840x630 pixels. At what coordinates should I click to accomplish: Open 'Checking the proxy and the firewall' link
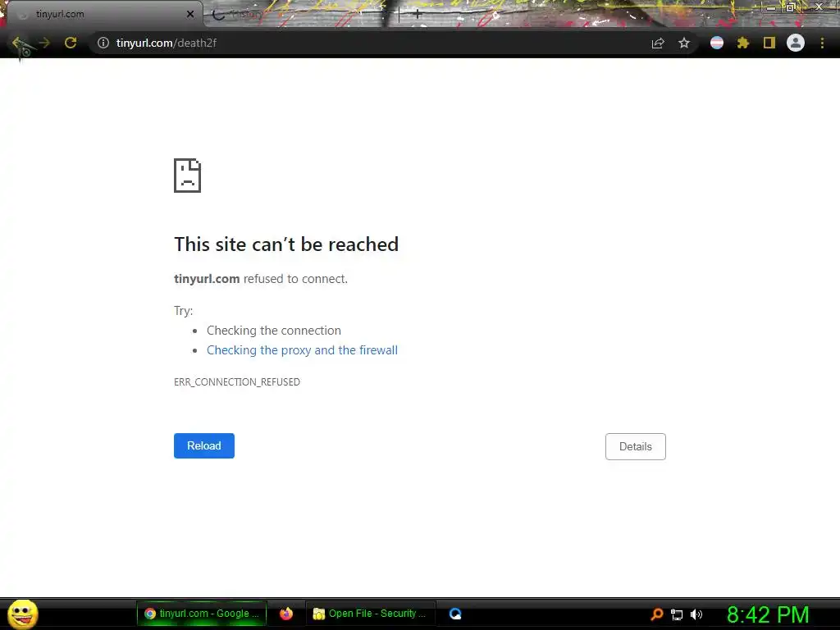[302, 350]
